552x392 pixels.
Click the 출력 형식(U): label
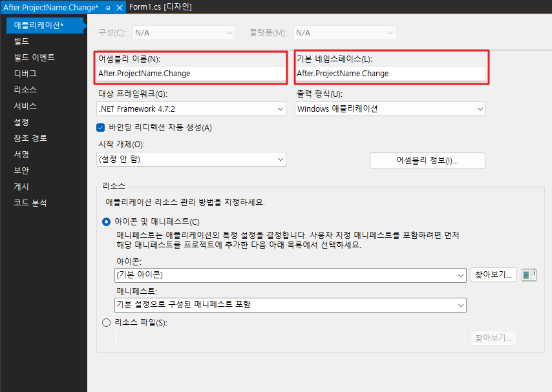click(319, 94)
